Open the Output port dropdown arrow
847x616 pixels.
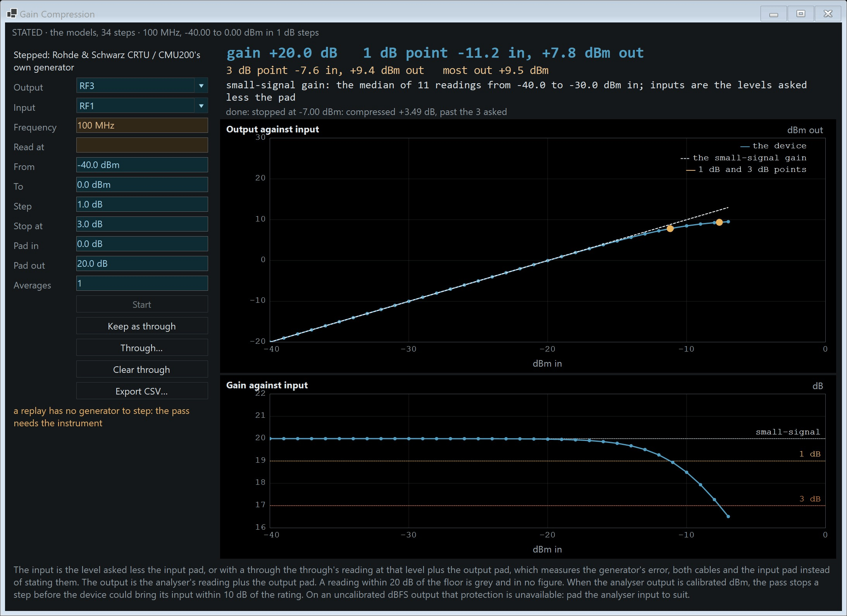(201, 86)
